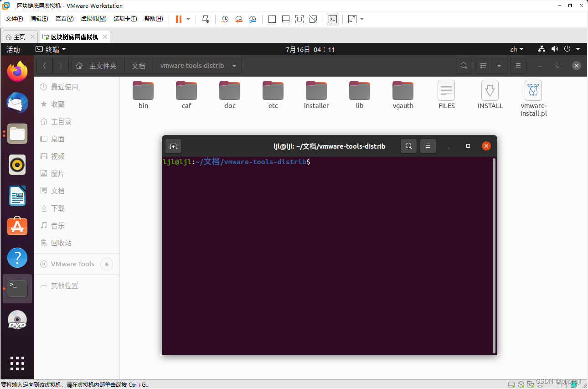Launch Thunderbird mail from the dock
Screen dimensions: 588x389
click(x=17, y=103)
